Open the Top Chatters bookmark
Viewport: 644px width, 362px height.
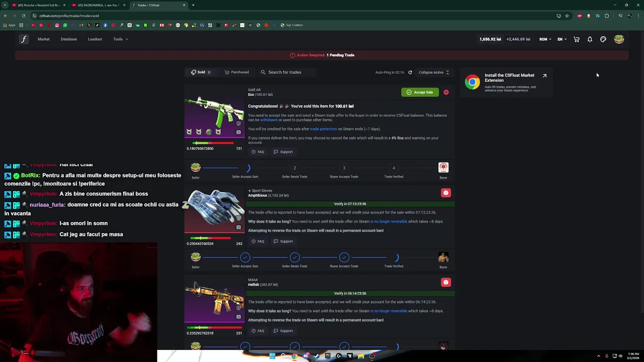pos(292,25)
